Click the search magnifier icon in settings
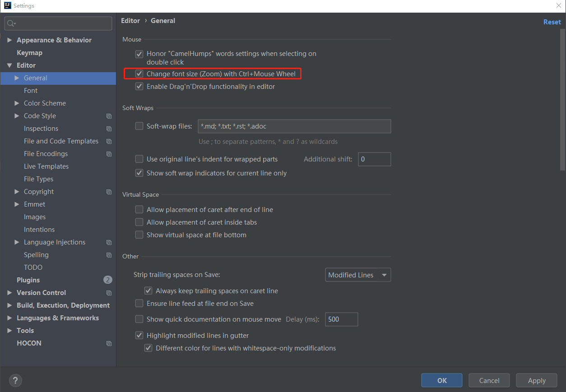Screen dimensions: 566x392 click(11, 23)
